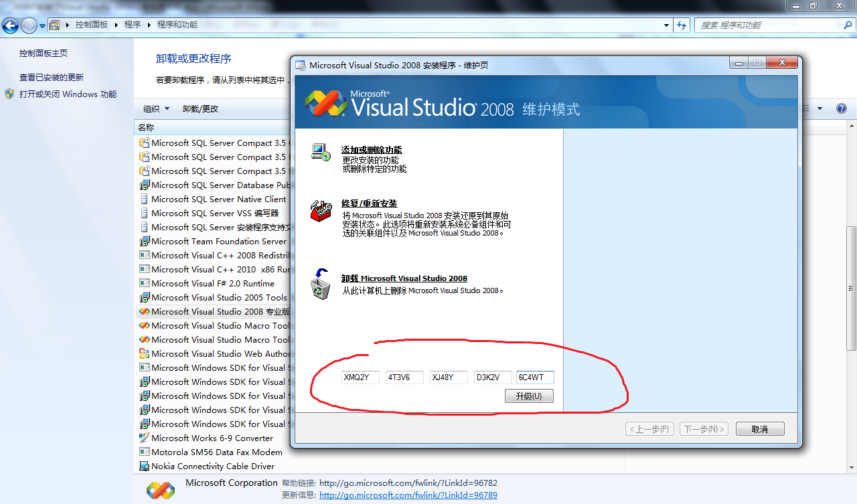Click the Forward arrow in Control Panel window

point(29,25)
